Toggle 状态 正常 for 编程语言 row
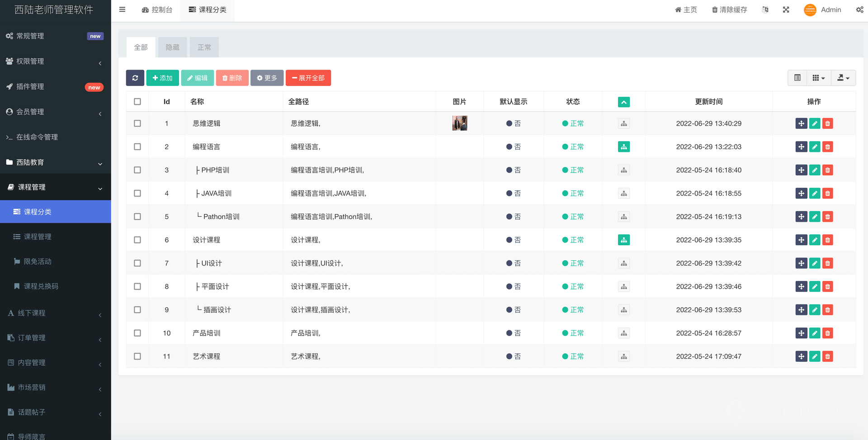Viewport: 868px width, 440px height. pyautogui.click(x=573, y=147)
